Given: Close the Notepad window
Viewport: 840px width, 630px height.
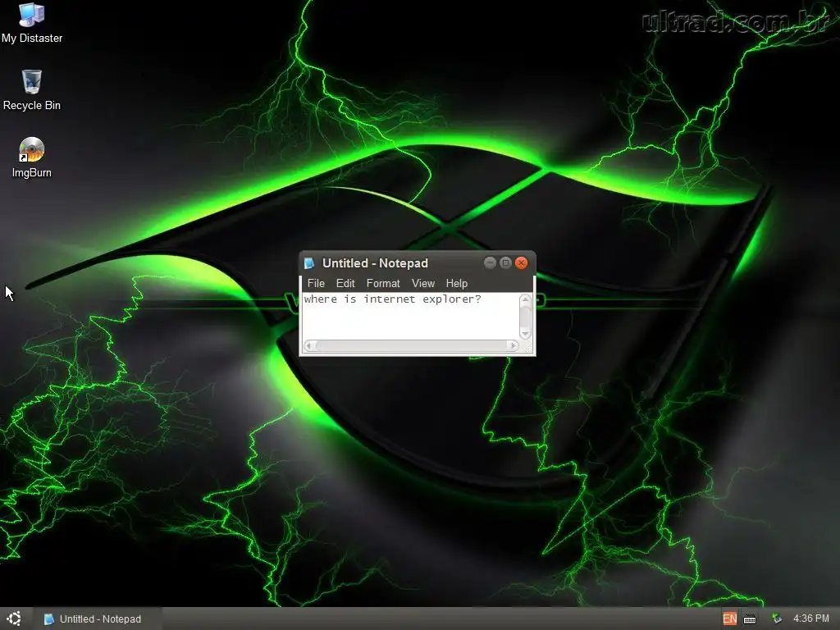Looking at the screenshot, I should (x=521, y=262).
